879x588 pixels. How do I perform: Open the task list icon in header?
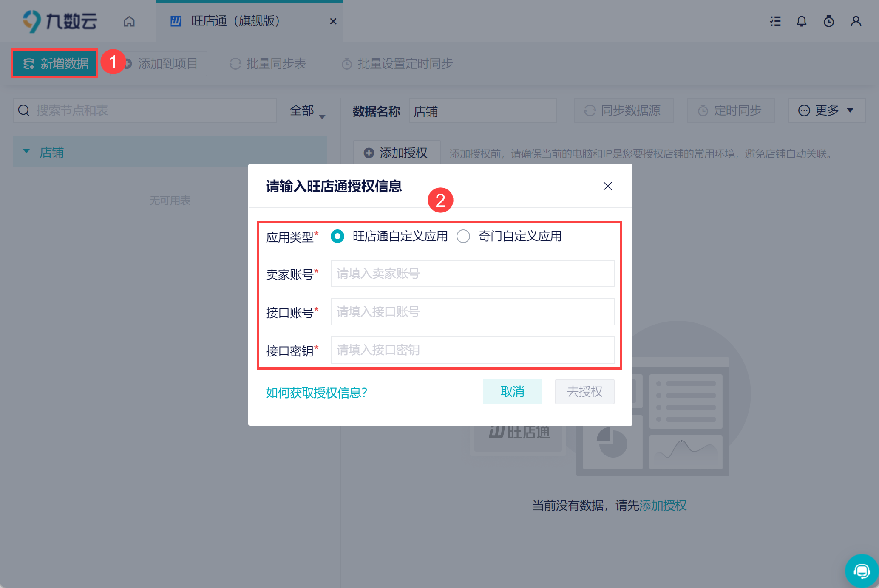click(x=775, y=21)
